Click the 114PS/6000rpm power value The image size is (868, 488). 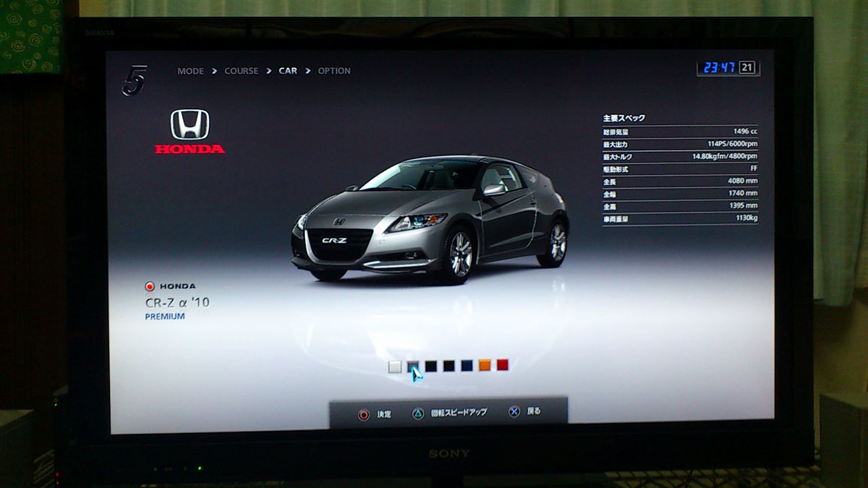pyautogui.click(x=732, y=144)
